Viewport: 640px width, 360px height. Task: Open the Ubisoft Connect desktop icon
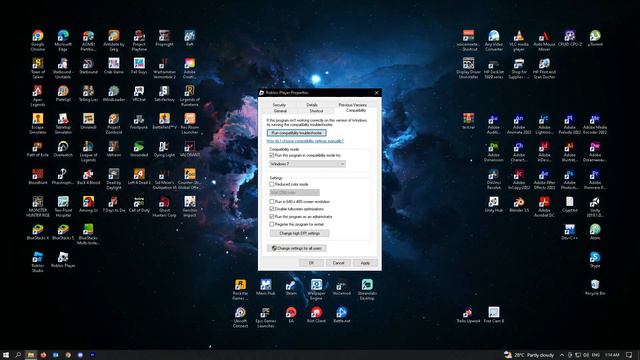coord(240,317)
